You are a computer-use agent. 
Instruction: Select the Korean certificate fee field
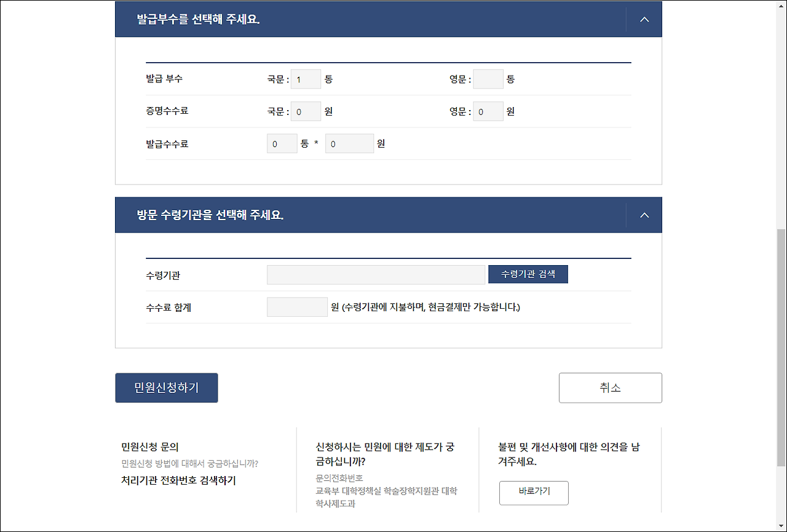(306, 111)
